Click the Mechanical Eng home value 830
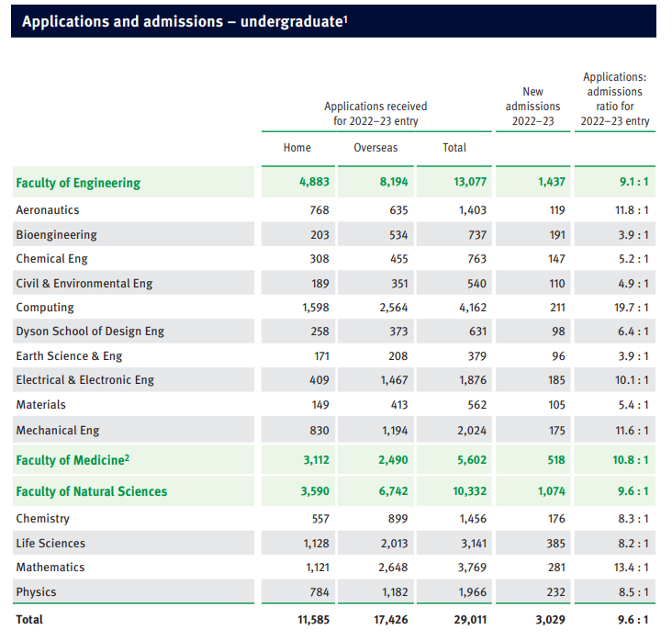672x641 pixels. (x=315, y=430)
